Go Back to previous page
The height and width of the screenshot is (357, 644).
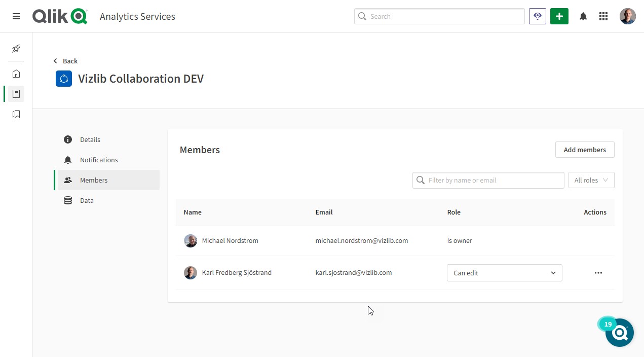(65, 61)
